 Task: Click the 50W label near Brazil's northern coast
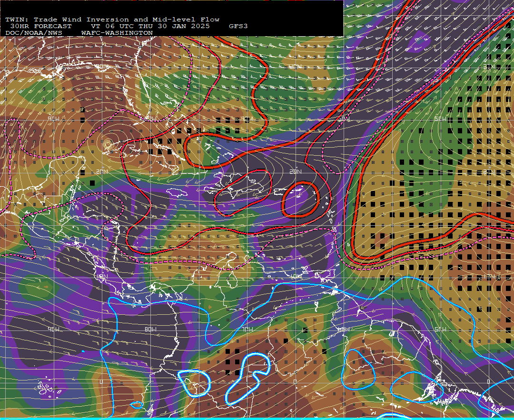point(441,329)
